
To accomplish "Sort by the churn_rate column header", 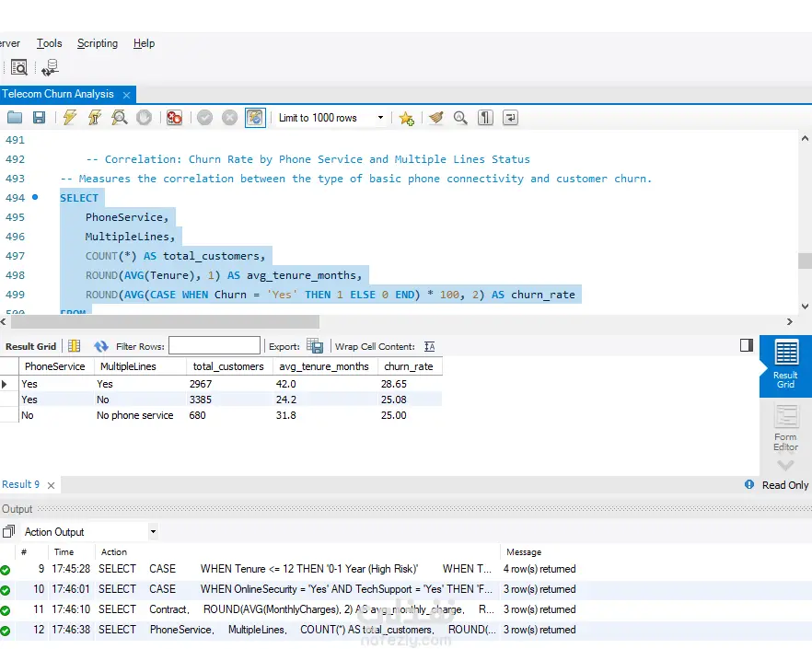I will tap(409, 366).
